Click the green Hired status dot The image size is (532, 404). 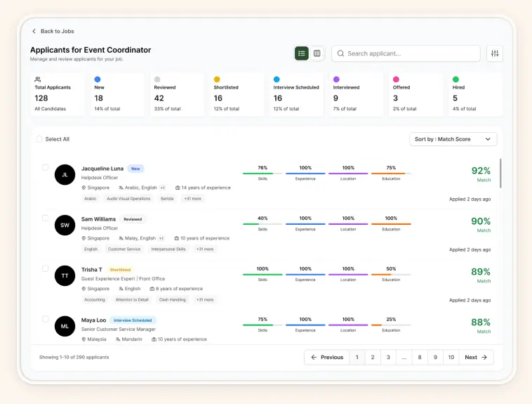pyautogui.click(x=455, y=79)
